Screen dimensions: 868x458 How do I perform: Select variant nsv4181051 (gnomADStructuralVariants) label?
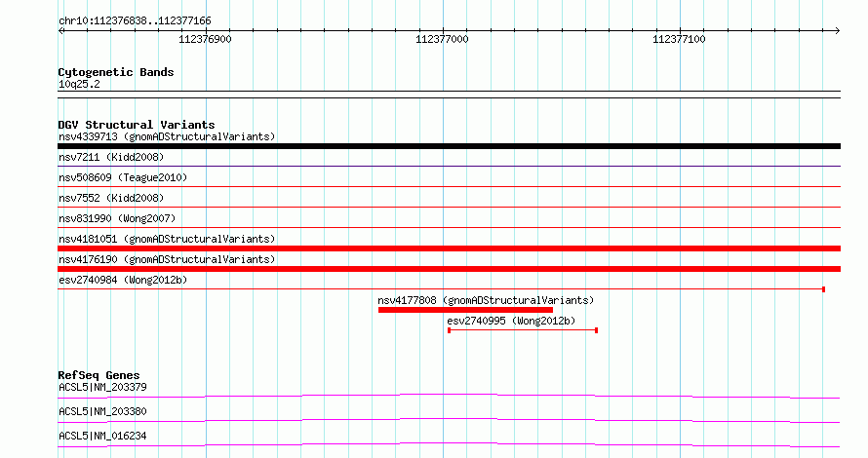tap(167, 239)
